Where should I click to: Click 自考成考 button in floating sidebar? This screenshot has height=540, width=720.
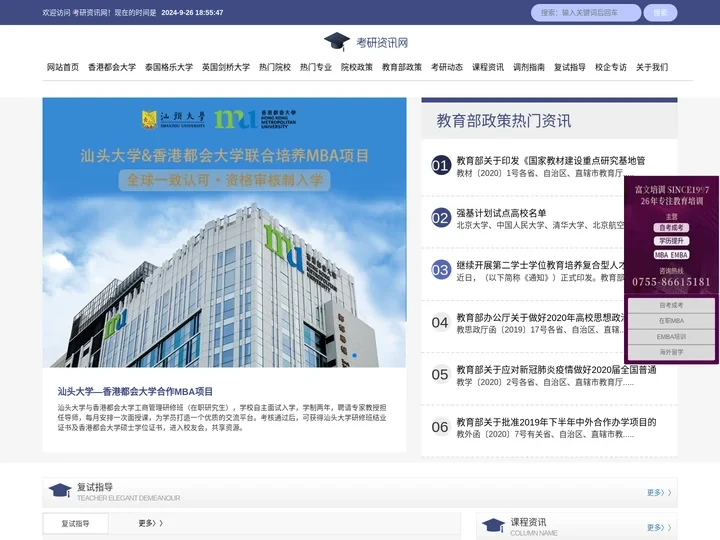(x=671, y=305)
